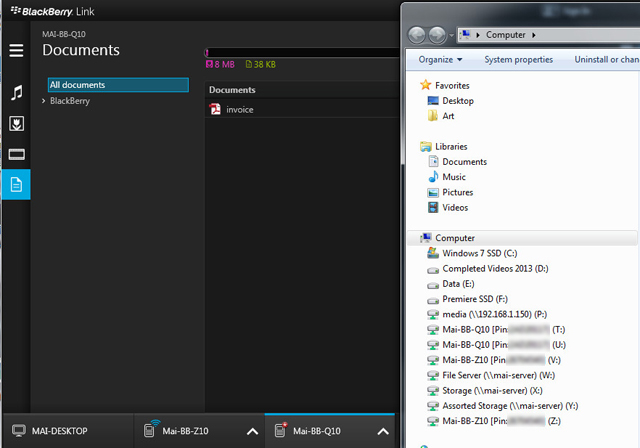This screenshot has height=448, width=640.
Task: Click the Desktop icon under Favorites
Action: coord(433,100)
